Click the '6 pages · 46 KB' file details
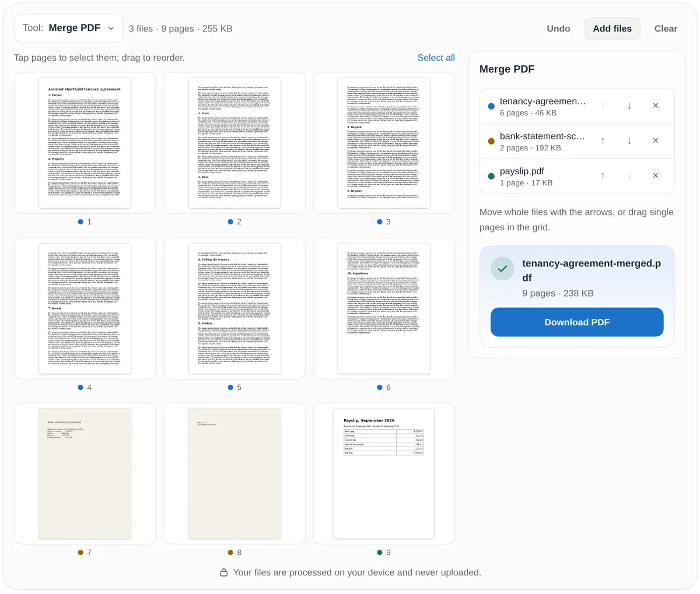The width and height of the screenshot is (700, 594). coord(528,113)
